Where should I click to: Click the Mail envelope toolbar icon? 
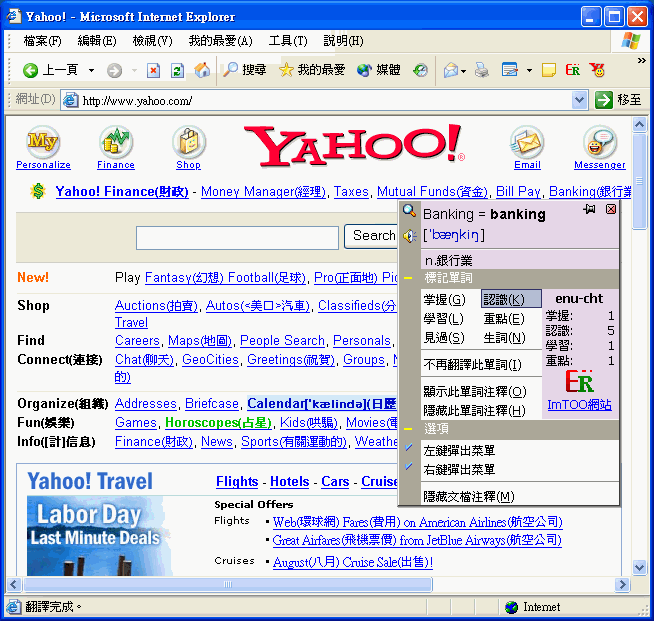451,70
